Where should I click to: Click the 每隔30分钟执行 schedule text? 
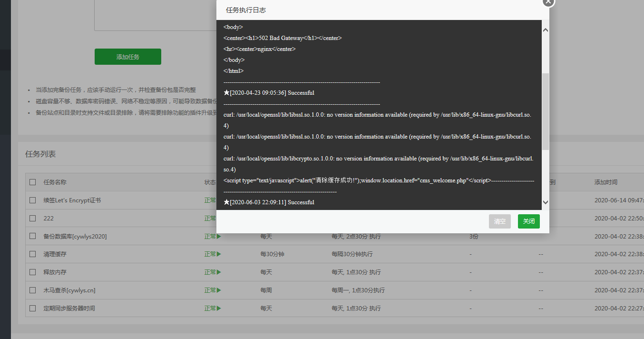click(352, 254)
